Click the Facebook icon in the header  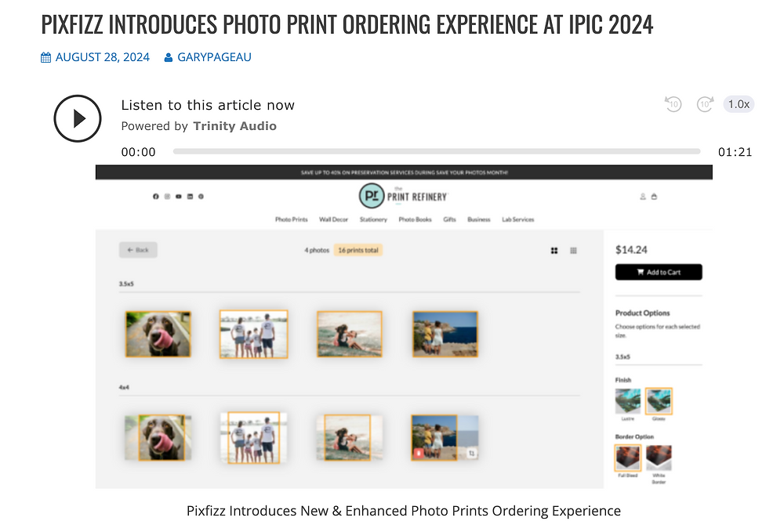pos(155,197)
